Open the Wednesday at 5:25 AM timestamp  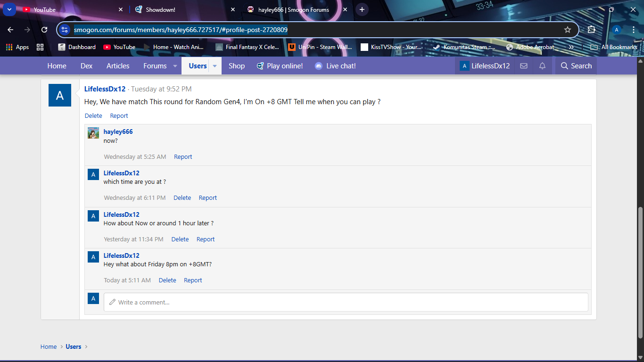[135, 157]
